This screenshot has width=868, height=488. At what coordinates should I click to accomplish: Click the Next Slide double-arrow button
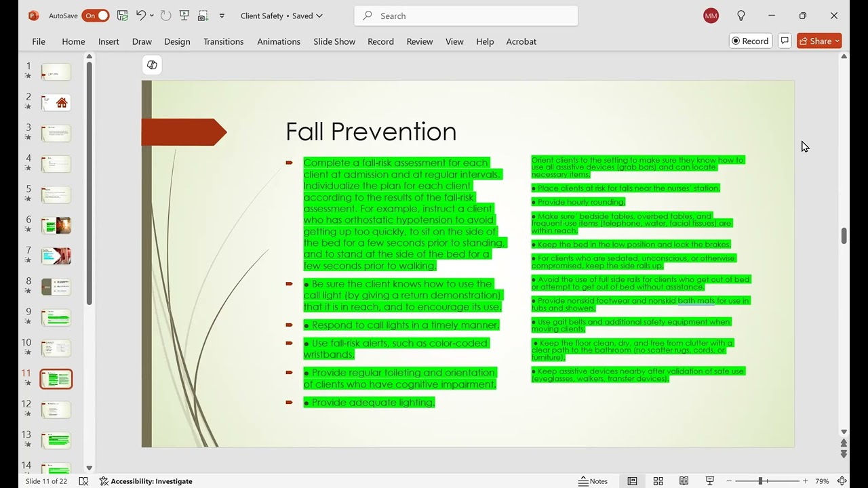click(x=844, y=454)
